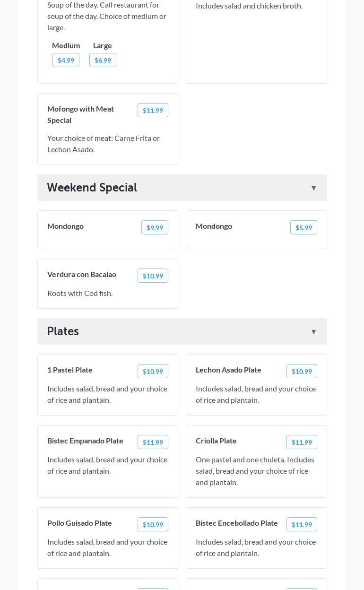
Task: Add Bistec Encebollado Plate for $11.99
Action: point(302,524)
